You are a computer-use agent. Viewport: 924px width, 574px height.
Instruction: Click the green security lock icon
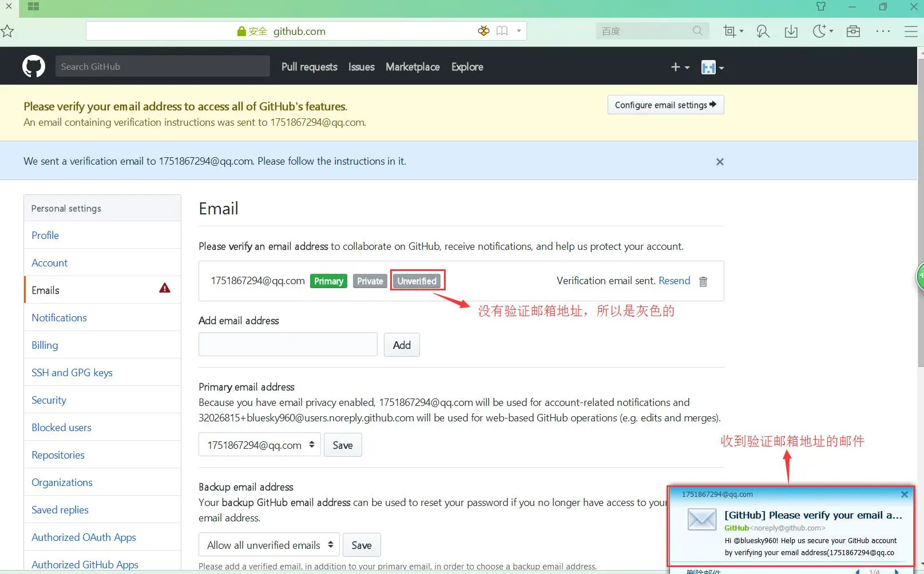point(241,31)
